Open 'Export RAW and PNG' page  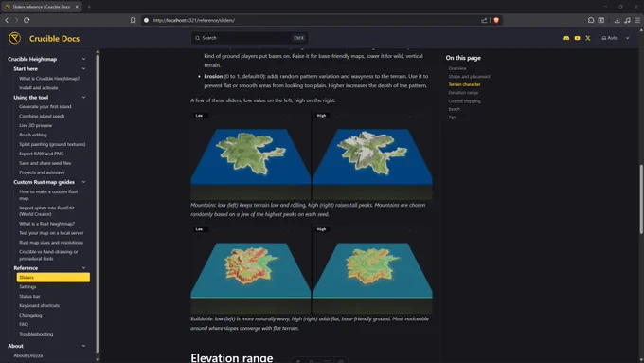(x=42, y=154)
